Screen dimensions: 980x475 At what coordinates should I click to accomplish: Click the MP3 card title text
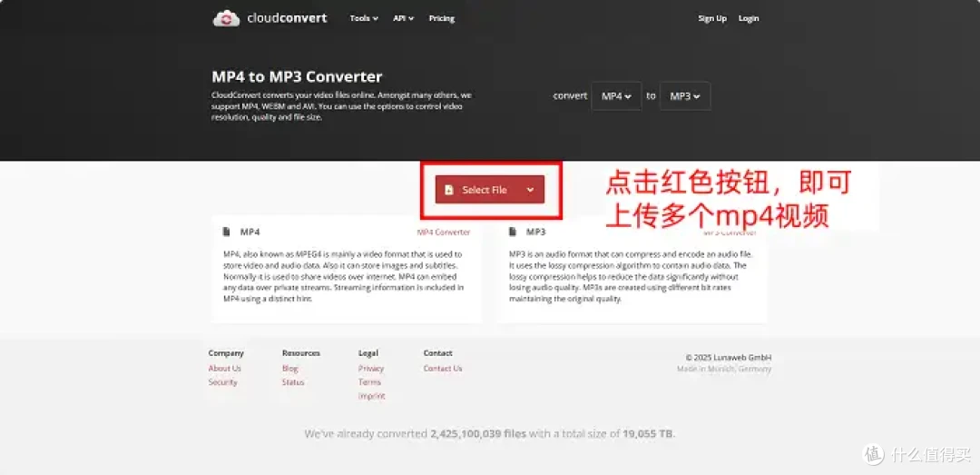tap(535, 233)
